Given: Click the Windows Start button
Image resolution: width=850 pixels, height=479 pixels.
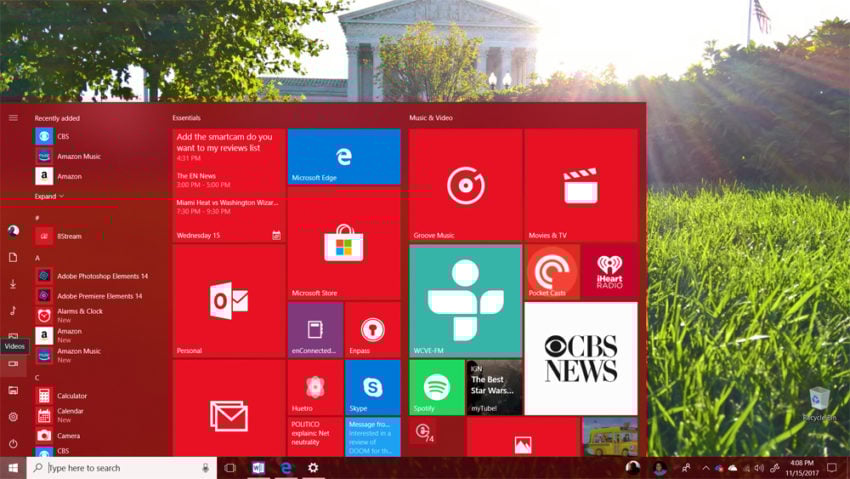Looking at the screenshot, I should 13,468.
